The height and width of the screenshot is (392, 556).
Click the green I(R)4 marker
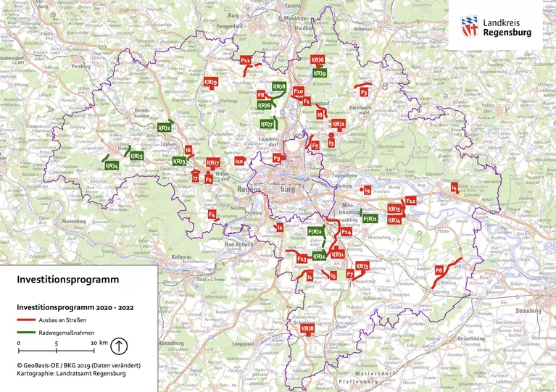pos(112,165)
